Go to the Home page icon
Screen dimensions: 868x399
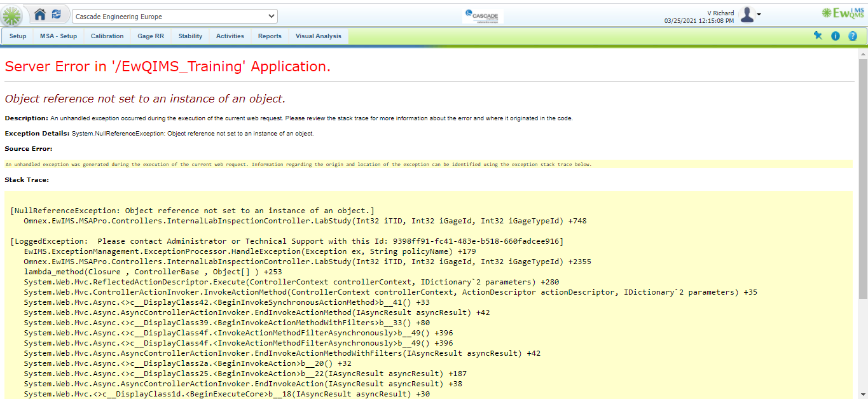click(40, 14)
